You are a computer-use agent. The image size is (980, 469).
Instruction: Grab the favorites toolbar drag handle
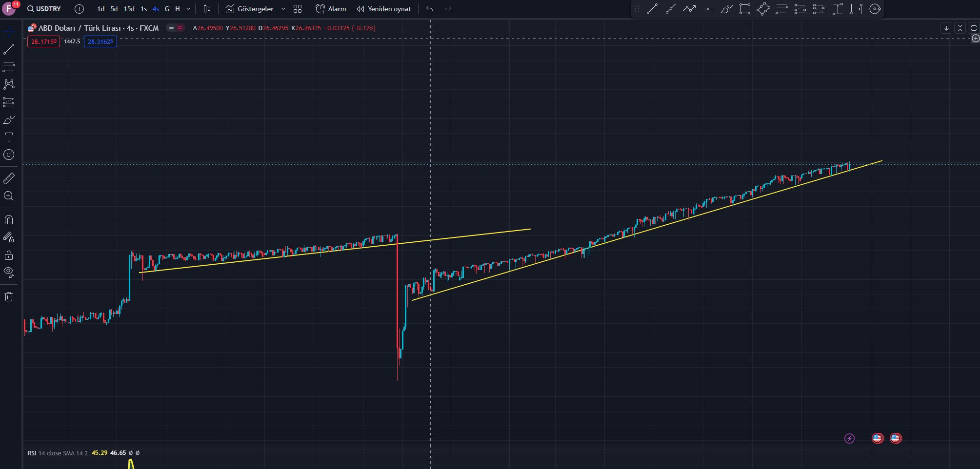click(637, 9)
